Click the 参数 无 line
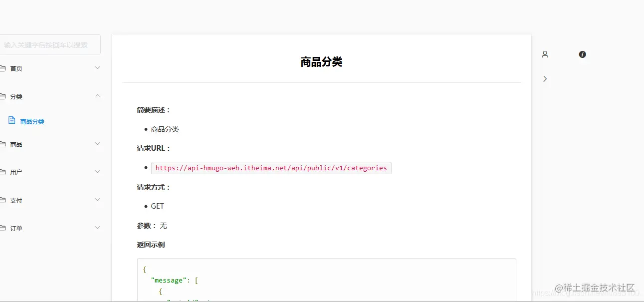The height and width of the screenshot is (302, 644). point(152,226)
